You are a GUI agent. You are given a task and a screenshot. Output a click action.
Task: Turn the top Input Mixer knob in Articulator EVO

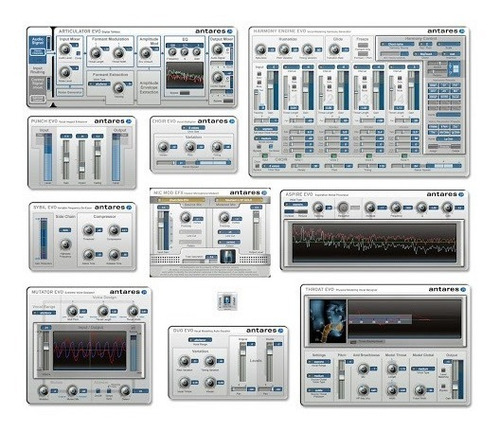pos(65,49)
